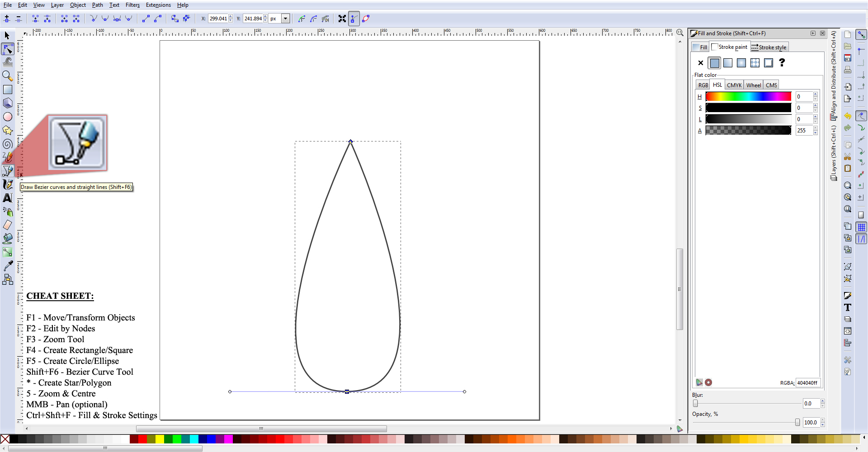The height and width of the screenshot is (452, 868).
Task: Select the Connector tool
Action: coord(8,280)
